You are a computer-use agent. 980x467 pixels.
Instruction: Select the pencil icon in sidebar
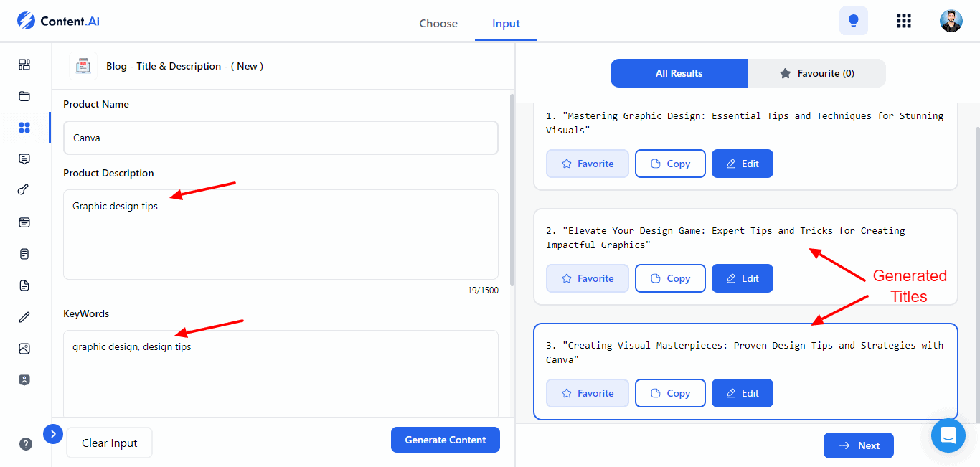point(24,317)
